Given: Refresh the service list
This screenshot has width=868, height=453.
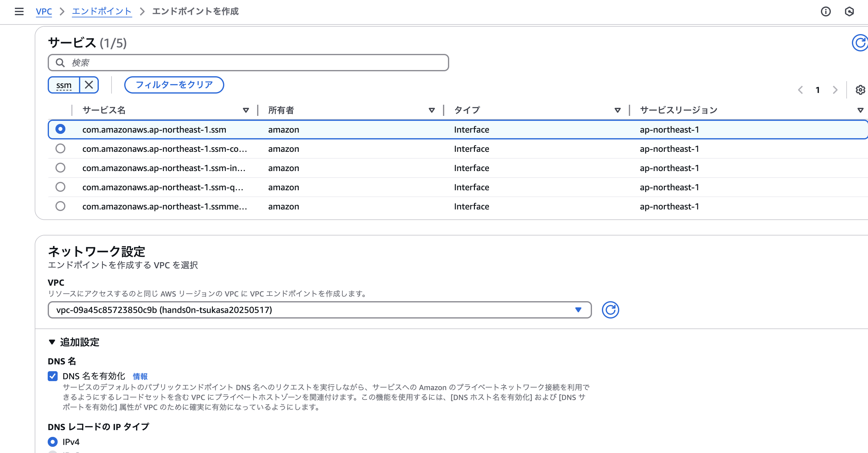Looking at the screenshot, I should [860, 42].
